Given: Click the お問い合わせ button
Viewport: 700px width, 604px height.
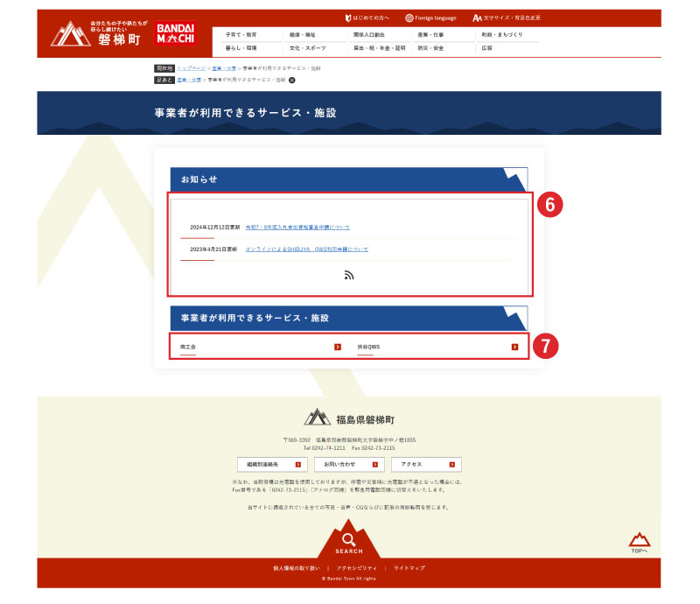Looking at the screenshot, I should coord(348,464).
